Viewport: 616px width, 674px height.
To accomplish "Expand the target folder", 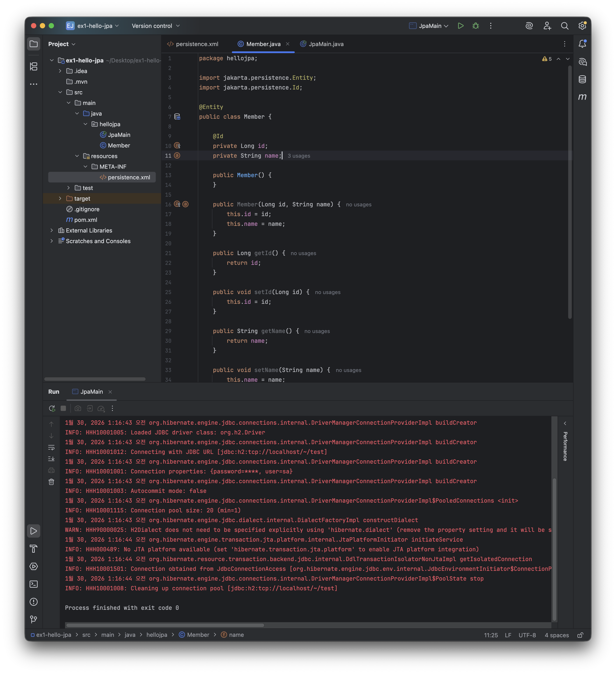I will click(60, 199).
